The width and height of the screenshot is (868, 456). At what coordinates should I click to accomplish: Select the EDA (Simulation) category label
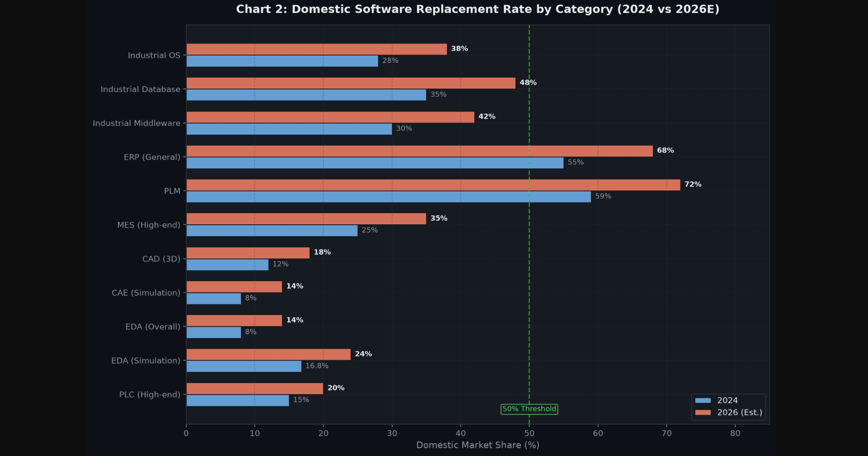146,361
